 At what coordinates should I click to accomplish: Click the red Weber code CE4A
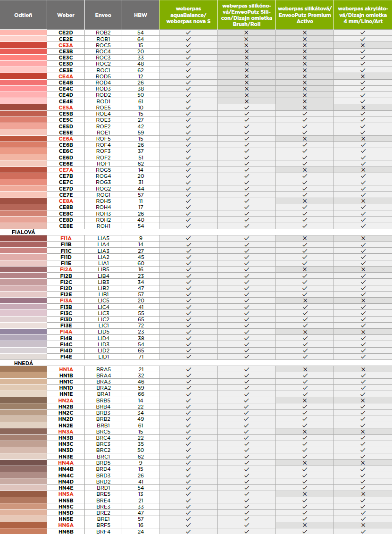click(66, 76)
